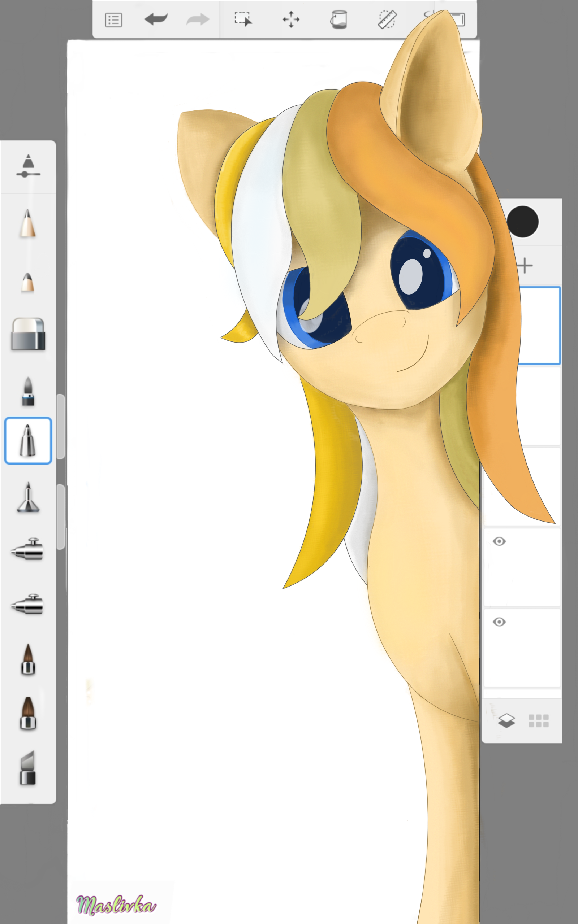This screenshot has height=924, width=578.
Task: Click the upper brush size slider handle
Action: tap(61, 427)
